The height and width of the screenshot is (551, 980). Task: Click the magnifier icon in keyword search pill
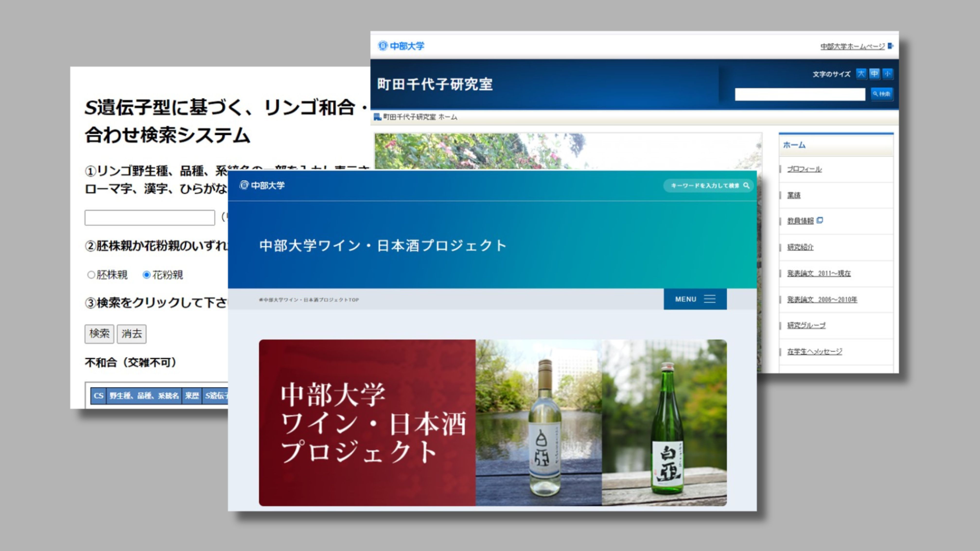coord(746,186)
